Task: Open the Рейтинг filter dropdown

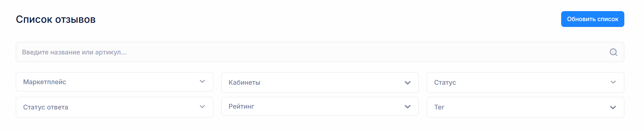Action: [320, 106]
